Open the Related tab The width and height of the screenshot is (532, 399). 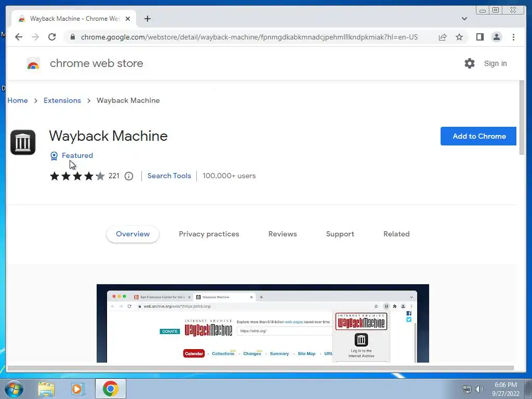click(x=396, y=234)
